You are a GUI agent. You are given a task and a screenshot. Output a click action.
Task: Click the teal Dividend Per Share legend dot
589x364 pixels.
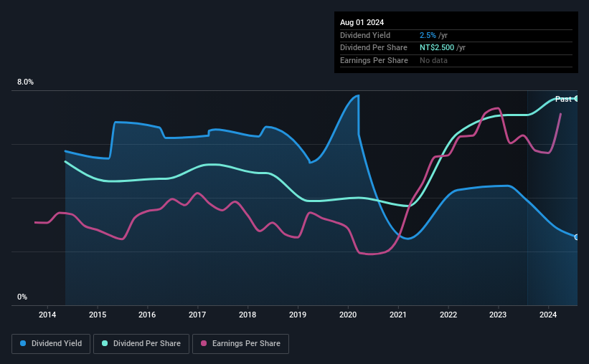pyautogui.click(x=105, y=343)
